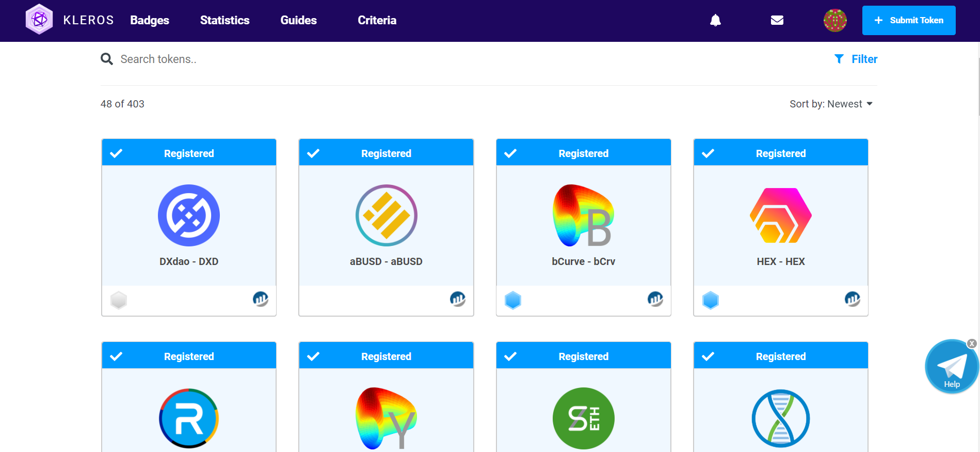Click the green sETH token logo

(x=583, y=418)
